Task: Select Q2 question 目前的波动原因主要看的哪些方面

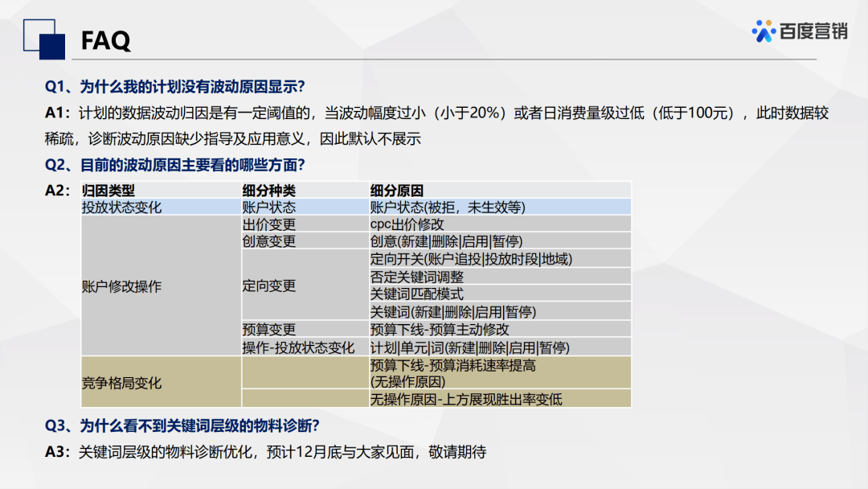Action: point(175,165)
